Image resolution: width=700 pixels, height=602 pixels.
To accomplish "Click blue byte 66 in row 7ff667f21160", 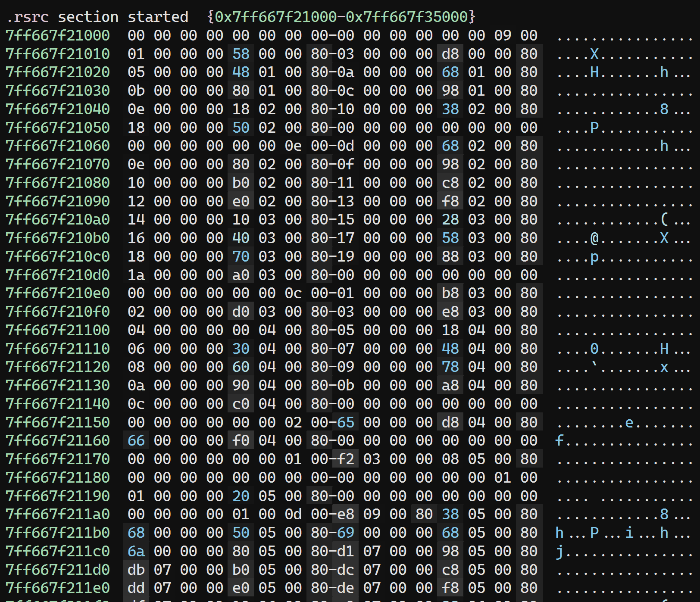I will point(136,440).
